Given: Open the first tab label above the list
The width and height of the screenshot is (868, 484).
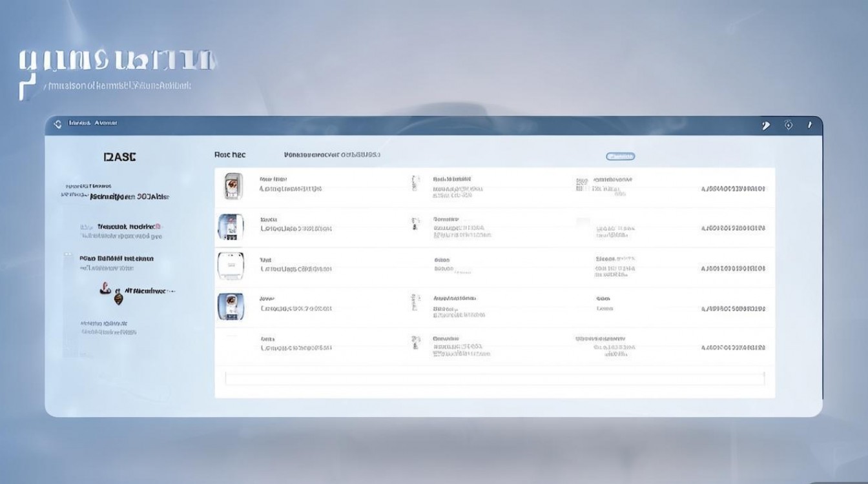Looking at the screenshot, I should pyautogui.click(x=230, y=155).
